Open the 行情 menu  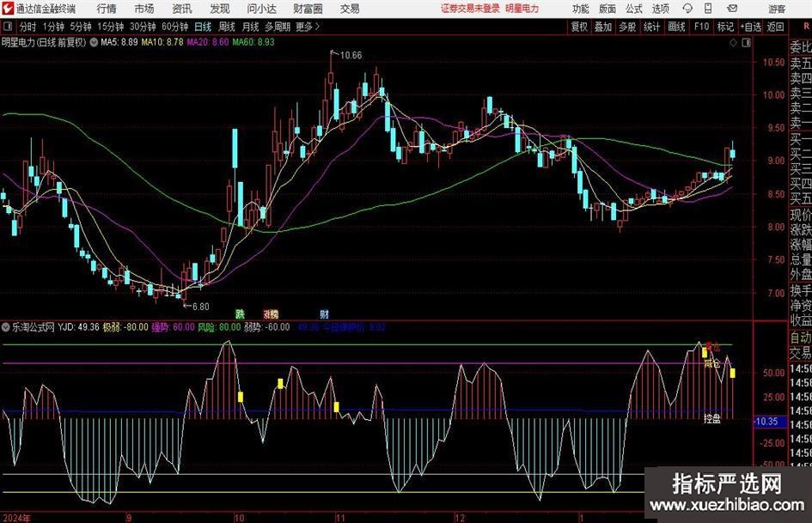107,9
